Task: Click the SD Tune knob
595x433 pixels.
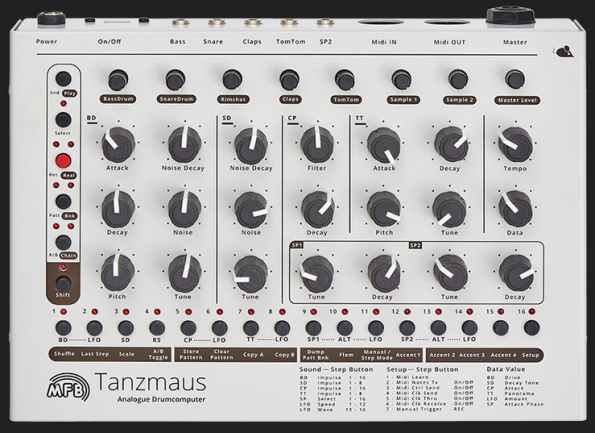Action: [x=250, y=274]
